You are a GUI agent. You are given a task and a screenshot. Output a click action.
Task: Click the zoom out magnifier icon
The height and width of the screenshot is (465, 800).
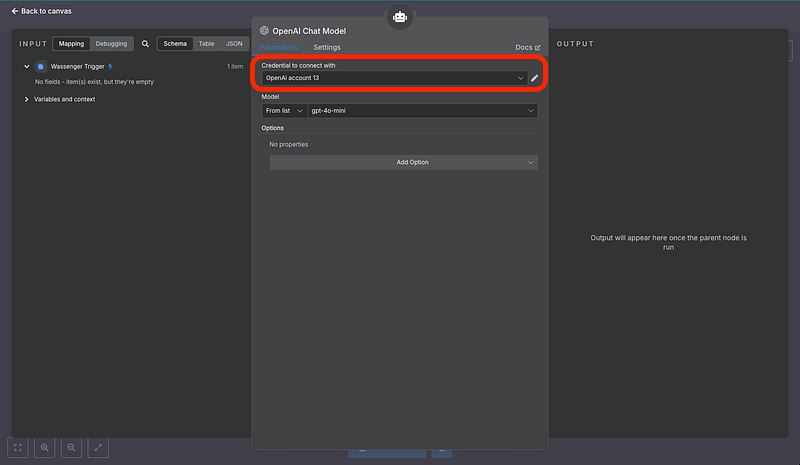point(71,448)
